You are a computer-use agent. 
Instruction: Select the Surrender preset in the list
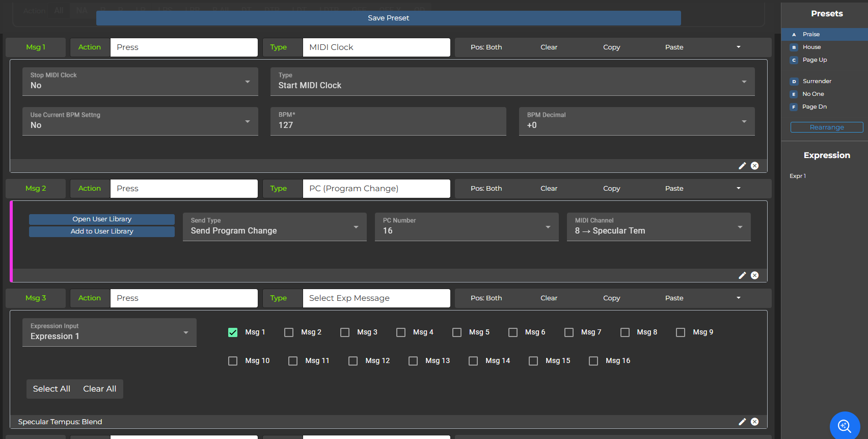click(x=817, y=81)
